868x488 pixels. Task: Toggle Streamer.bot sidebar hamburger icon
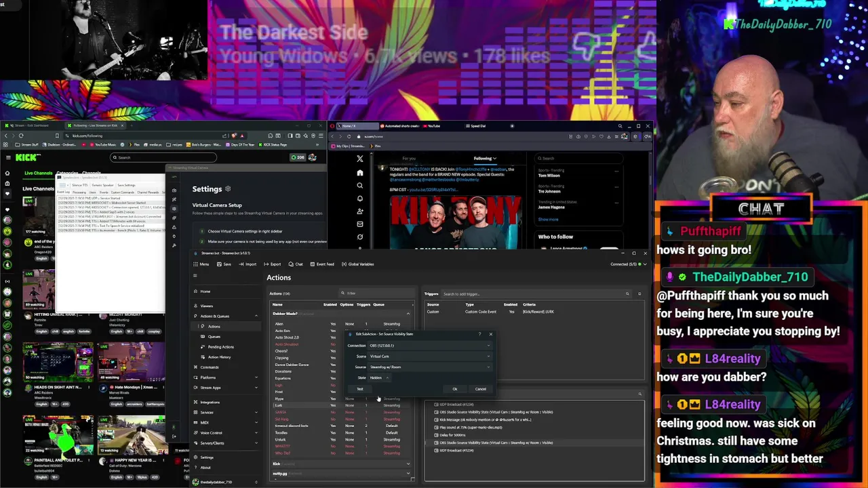(195, 276)
